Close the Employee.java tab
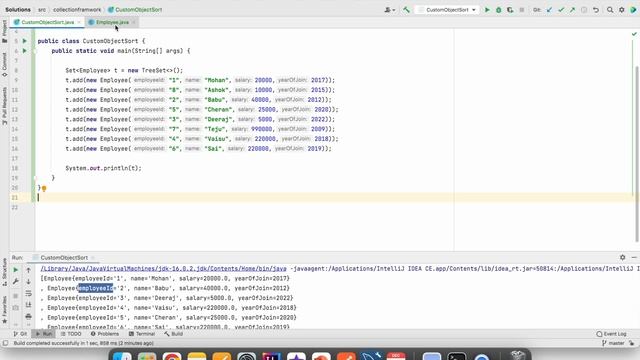Viewport: 640px width, 360px height. pos(133,22)
